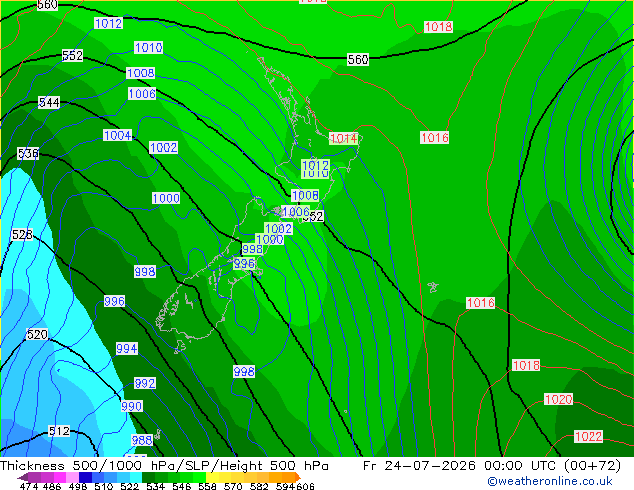Click the red 1014 isobar label

pos(343,138)
